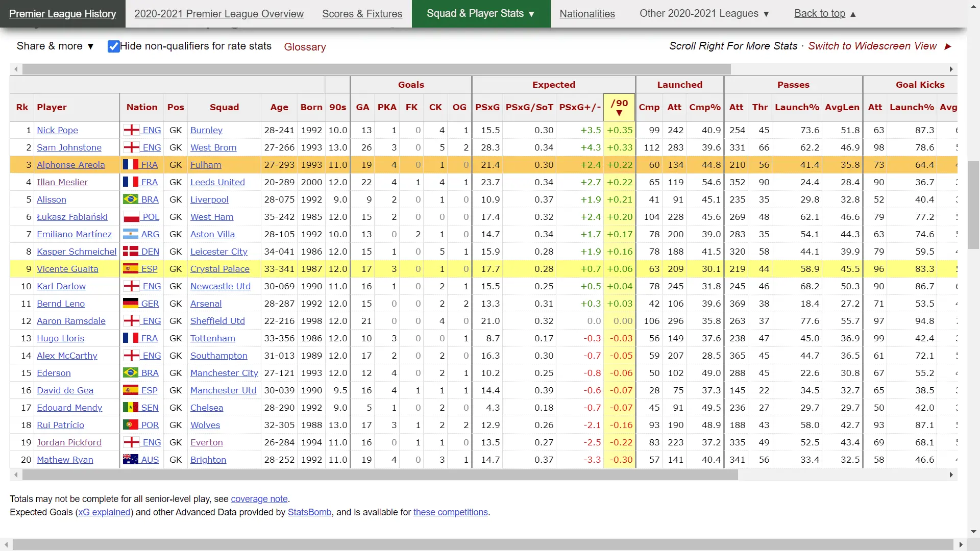The height and width of the screenshot is (551, 980).
Task: Click Denmark flag for Kasper Schmeichel
Action: (x=131, y=252)
